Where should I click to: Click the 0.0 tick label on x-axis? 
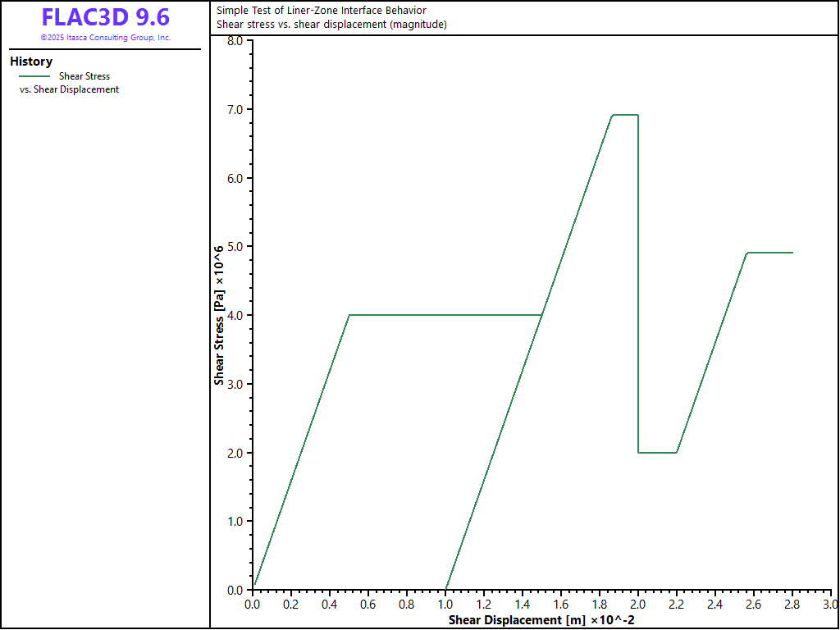tap(253, 605)
